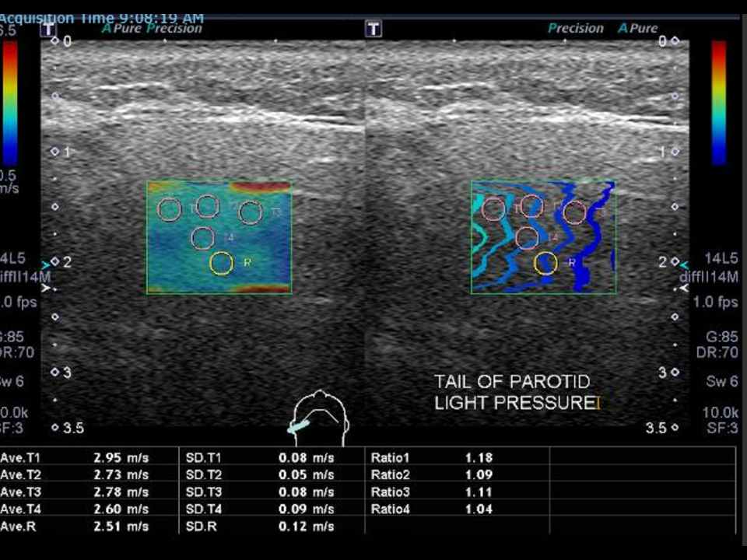Select the T4 ROI circle in speed map

click(x=203, y=238)
